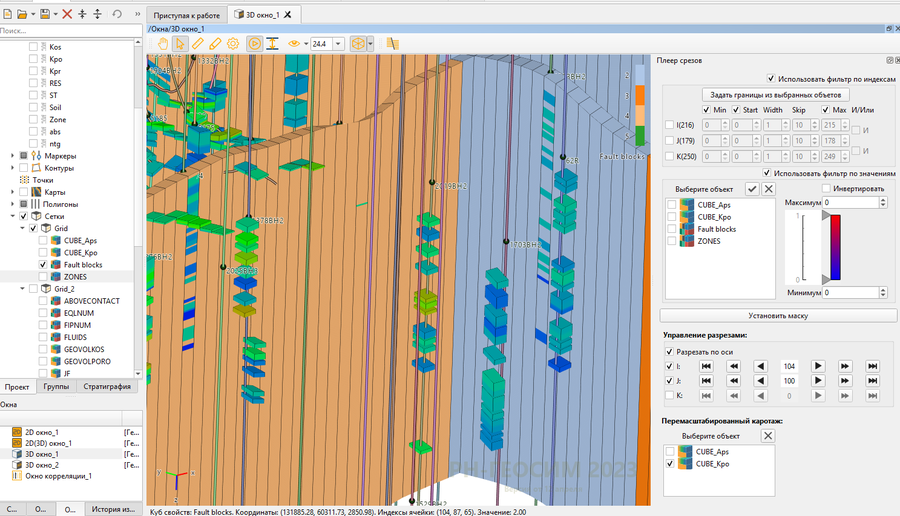The height and width of the screenshot is (516, 900).
Task: Click the undo arrow icon
Action: pyautogui.click(x=117, y=14)
